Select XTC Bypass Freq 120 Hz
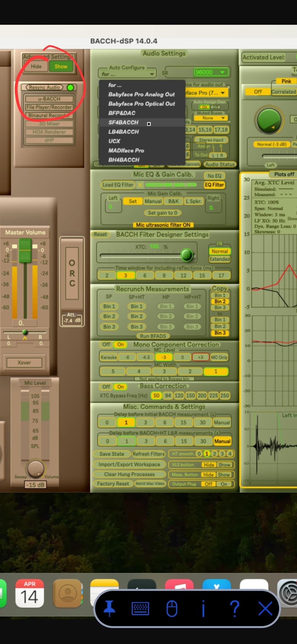297x644 pixels. [x=179, y=395]
